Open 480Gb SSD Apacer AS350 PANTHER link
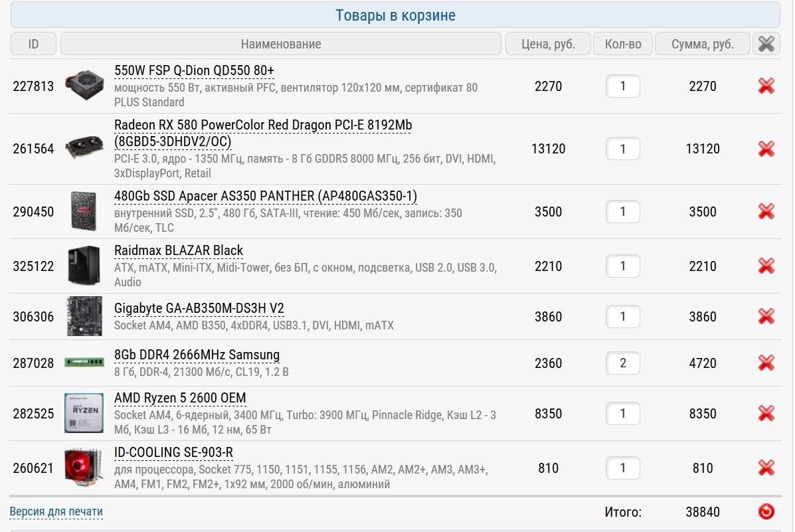 [266, 197]
